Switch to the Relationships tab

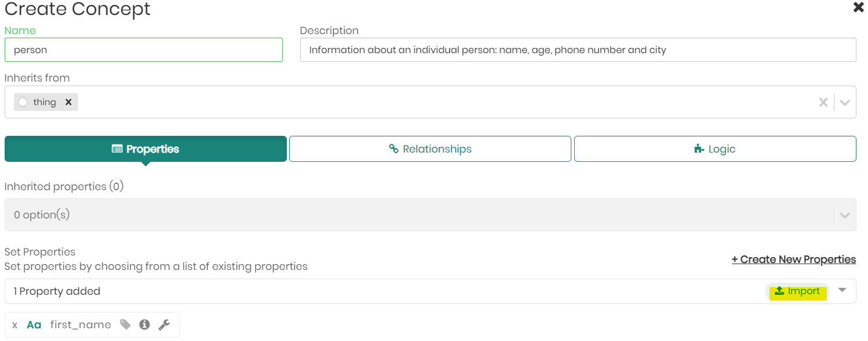coord(430,149)
